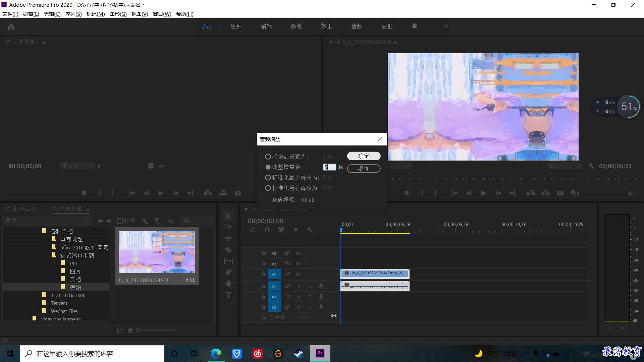This screenshot has height=362, width=644.
Task: Show more workspaces chevron
Action: point(446,26)
